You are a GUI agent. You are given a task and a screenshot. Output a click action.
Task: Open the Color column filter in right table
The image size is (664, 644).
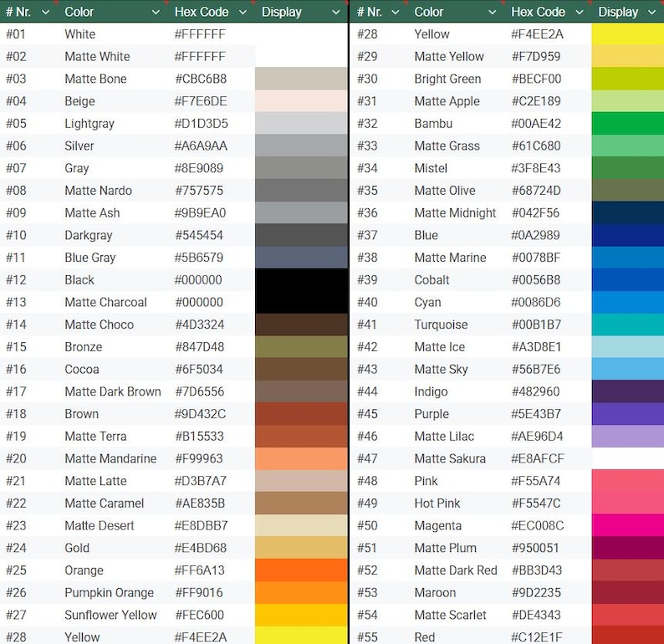coord(492,13)
